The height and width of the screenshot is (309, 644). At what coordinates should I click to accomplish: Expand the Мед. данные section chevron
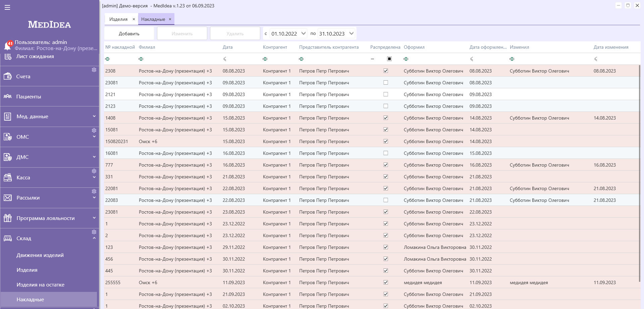click(x=94, y=116)
